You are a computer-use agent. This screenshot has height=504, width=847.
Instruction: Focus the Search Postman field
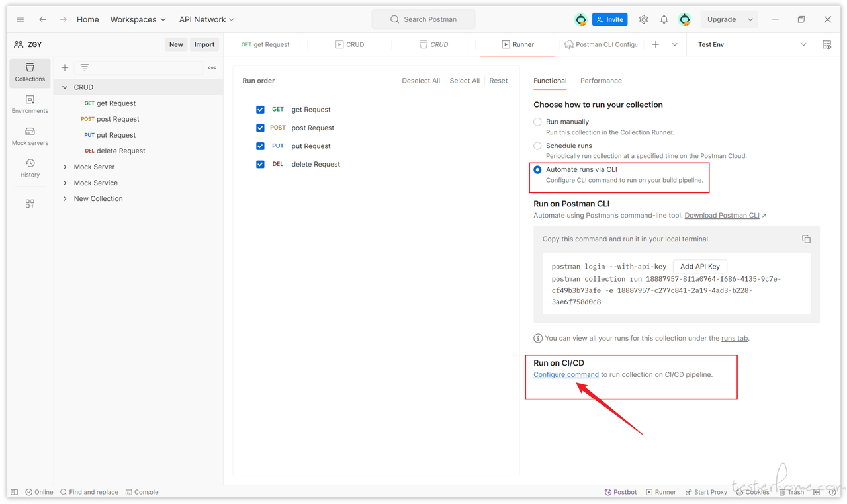(x=423, y=20)
